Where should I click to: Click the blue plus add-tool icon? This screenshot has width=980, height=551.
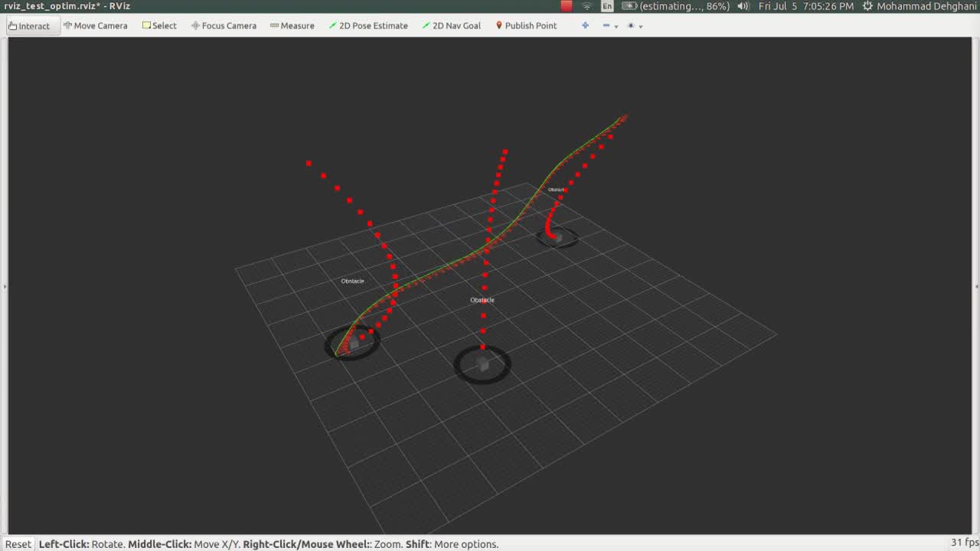coord(585,25)
